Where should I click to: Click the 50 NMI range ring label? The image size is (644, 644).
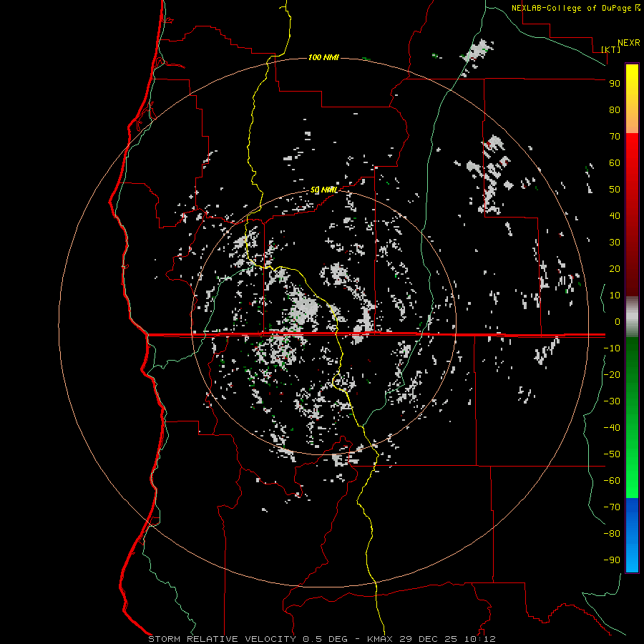pos(323,190)
